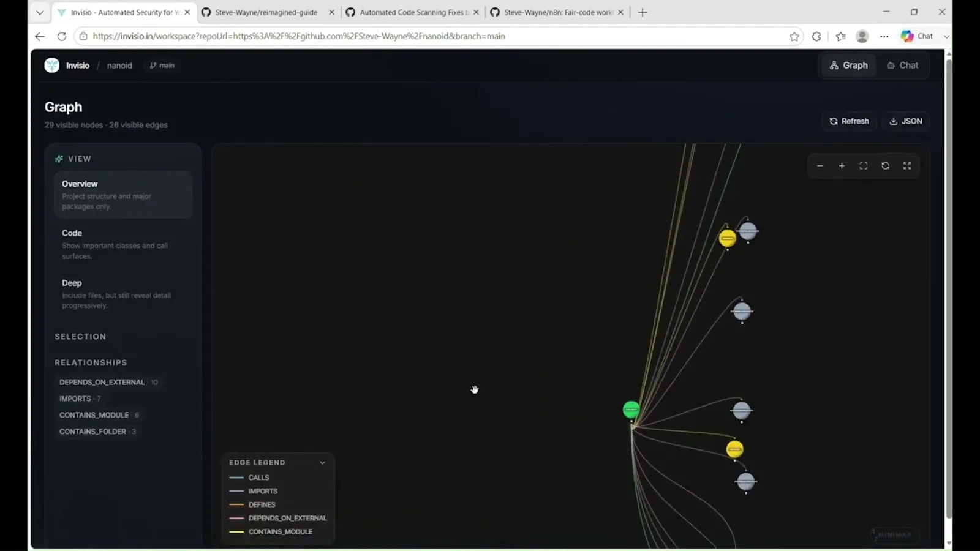Switch to the Chat tab
Screen dimensions: 980x551
pyautogui.click(x=903, y=66)
